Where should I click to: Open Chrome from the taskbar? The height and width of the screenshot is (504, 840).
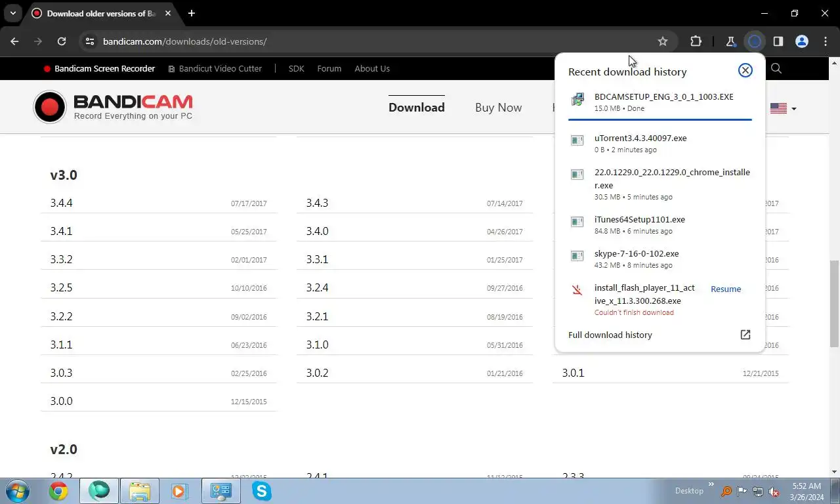(x=58, y=491)
